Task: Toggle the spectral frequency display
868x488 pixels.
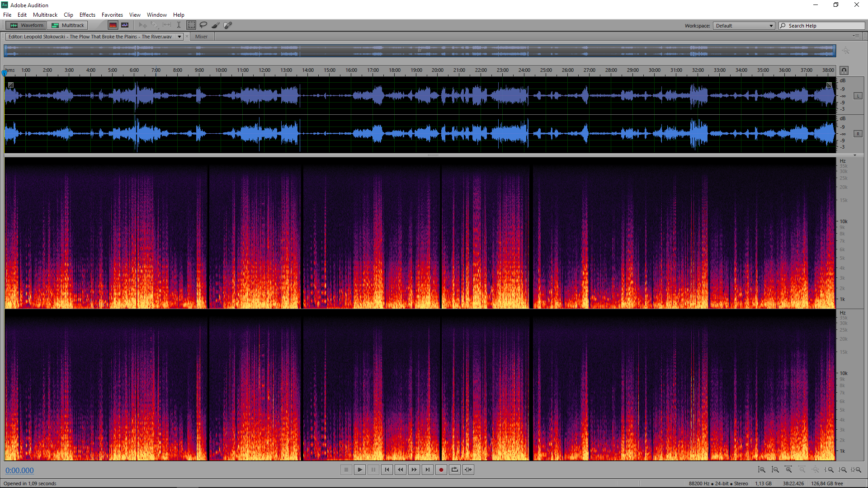Action: tap(113, 25)
